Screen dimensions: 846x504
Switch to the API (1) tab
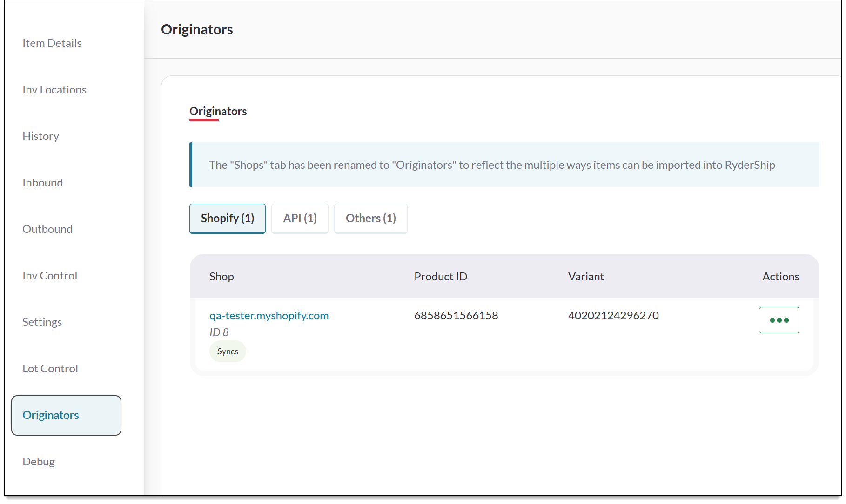pyautogui.click(x=300, y=218)
